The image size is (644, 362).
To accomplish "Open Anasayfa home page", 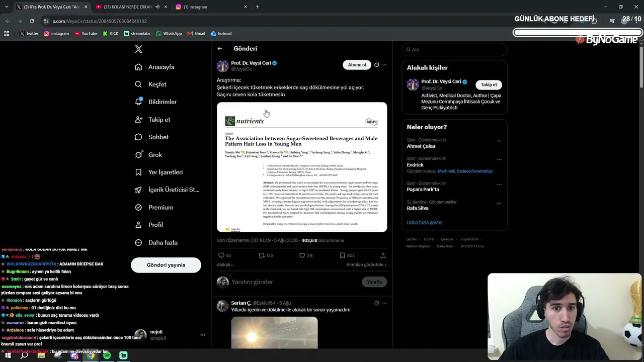I will (x=154, y=67).
